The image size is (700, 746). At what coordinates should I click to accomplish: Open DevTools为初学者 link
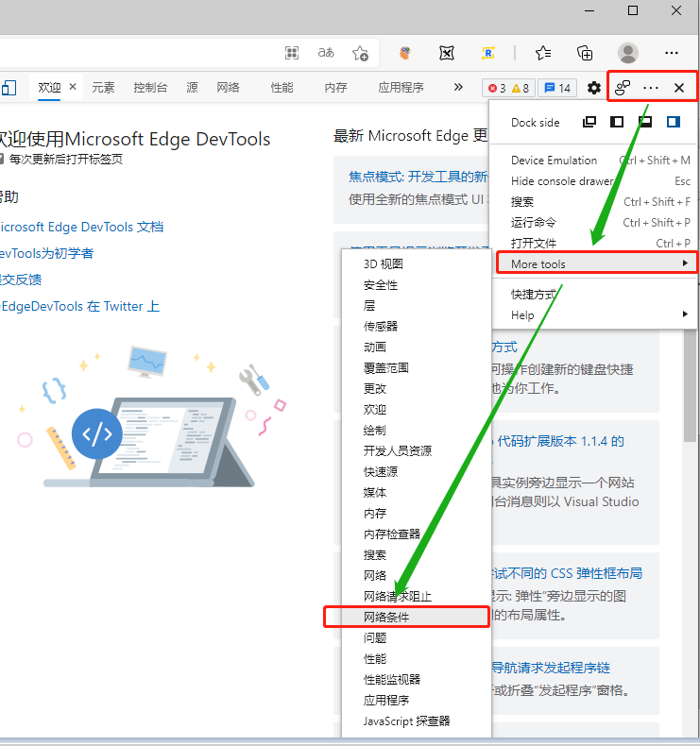coord(46,253)
